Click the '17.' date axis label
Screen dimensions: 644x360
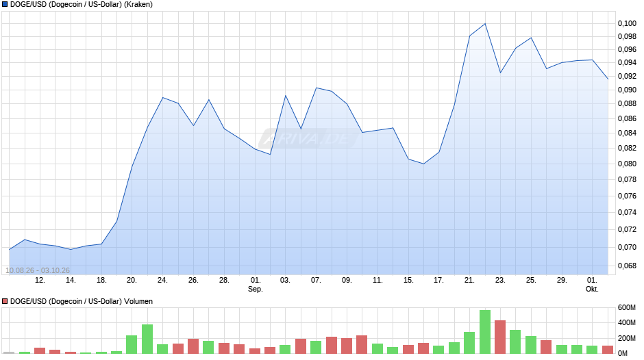coord(438,280)
